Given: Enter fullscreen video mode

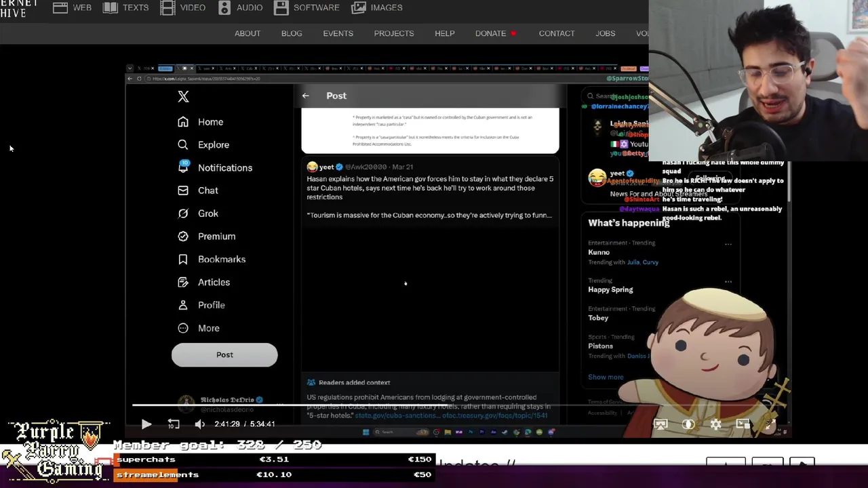Looking at the screenshot, I should [770, 424].
